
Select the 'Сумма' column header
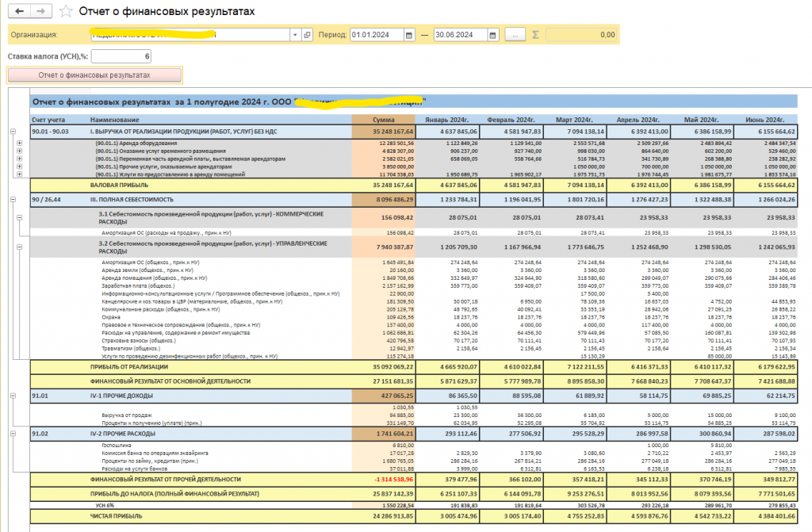383,120
